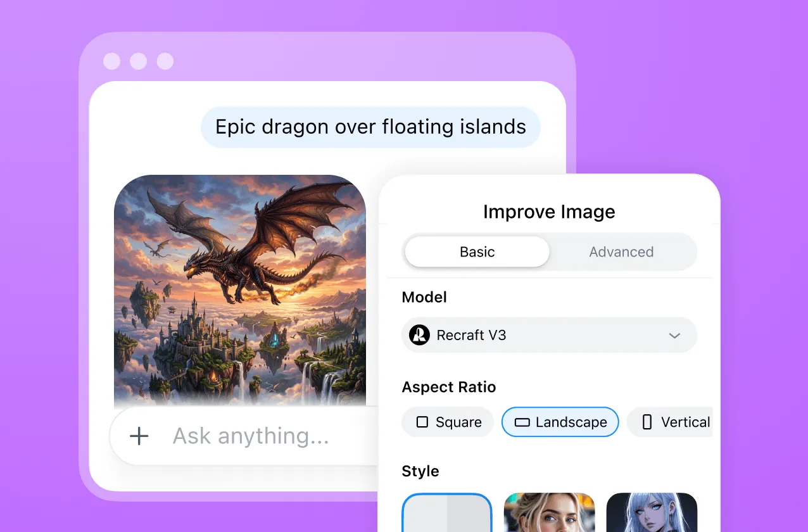
Task: Switch to the Advanced tab
Action: point(621,252)
